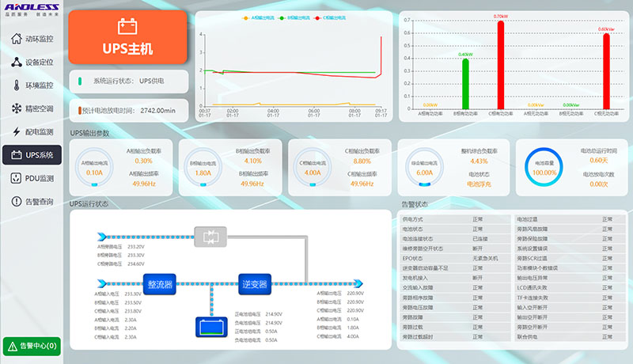The width and height of the screenshot is (633, 364).
Task: Click the 整流器 block in the diagram
Action: [x=161, y=282]
